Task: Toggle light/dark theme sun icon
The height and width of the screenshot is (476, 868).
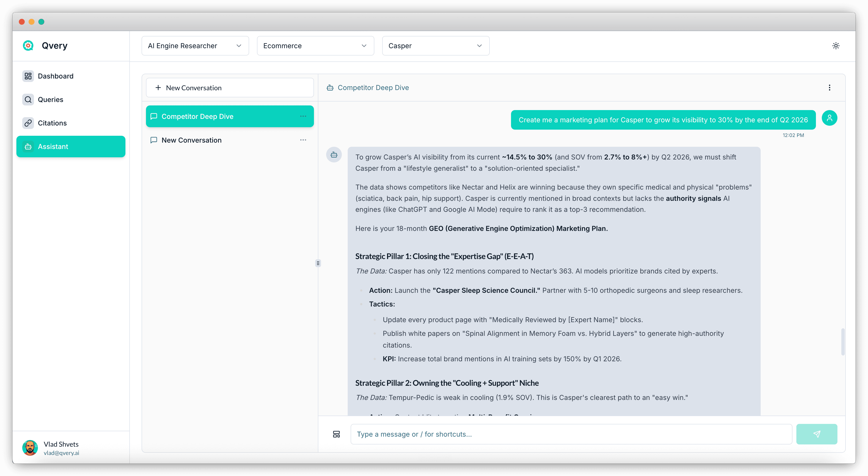Action: click(836, 46)
